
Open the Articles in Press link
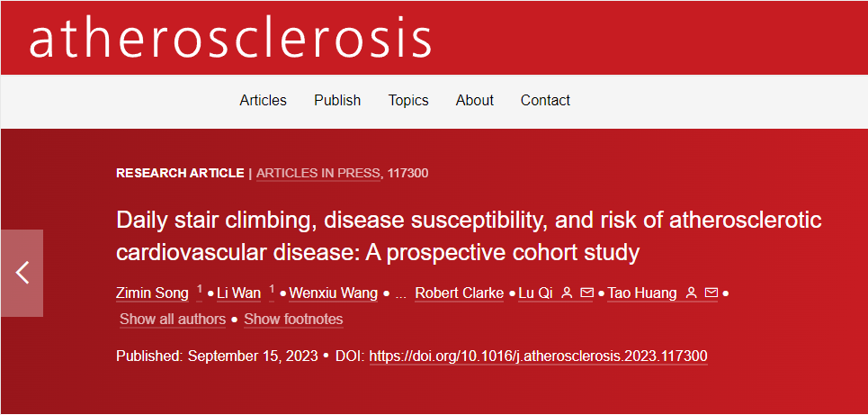tap(318, 174)
